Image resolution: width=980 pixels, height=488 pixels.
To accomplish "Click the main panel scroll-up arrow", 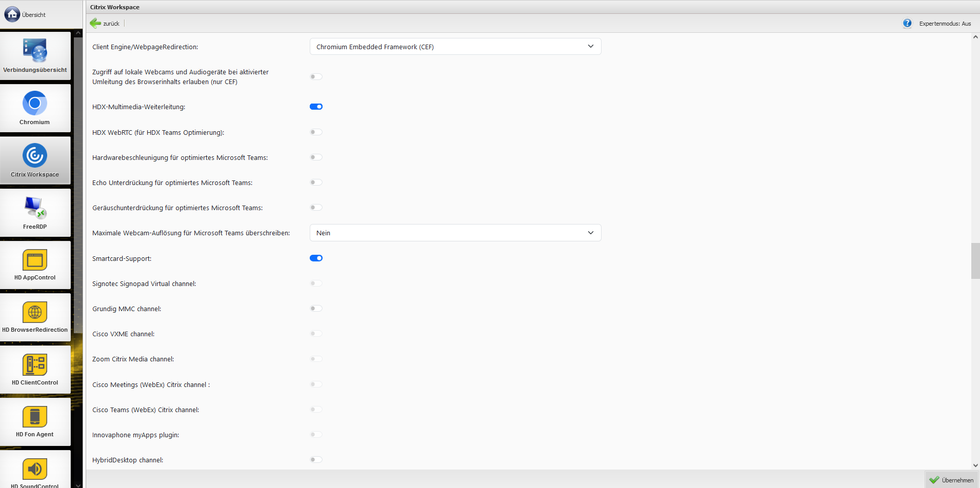I will 975,37.
